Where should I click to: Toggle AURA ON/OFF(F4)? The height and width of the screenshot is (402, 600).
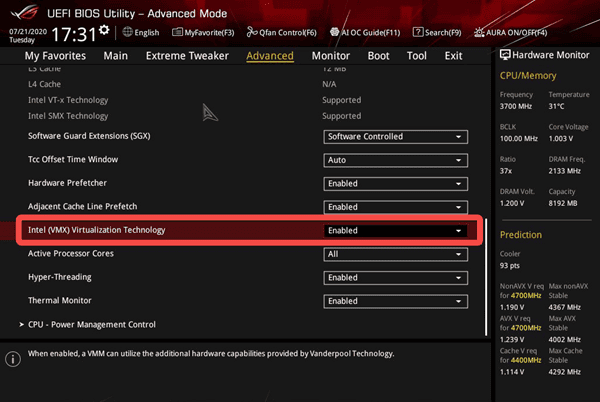click(510, 33)
